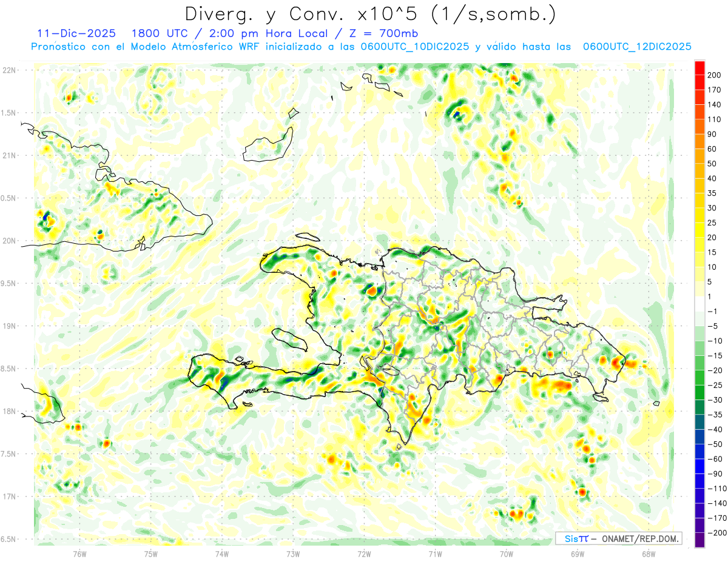The width and height of the screenshot is (728, 562).
Task: Click the '-5' legend value
Action: coord(713,327)
